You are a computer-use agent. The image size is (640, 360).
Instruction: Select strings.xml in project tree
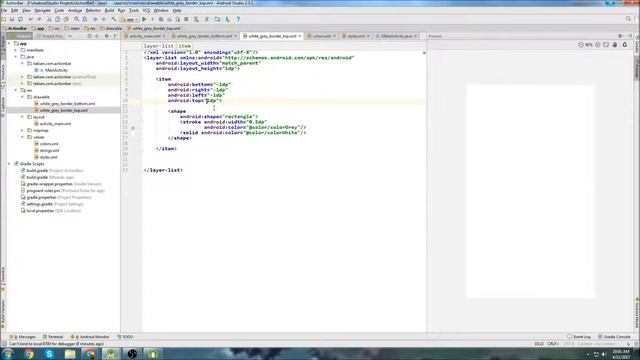coord(49,150)
